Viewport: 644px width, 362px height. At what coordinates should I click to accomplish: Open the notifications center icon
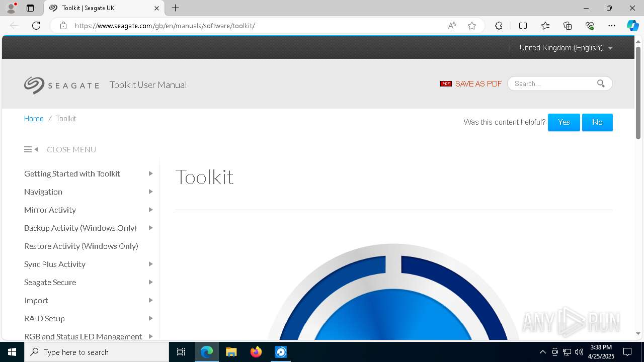[627, 352]
